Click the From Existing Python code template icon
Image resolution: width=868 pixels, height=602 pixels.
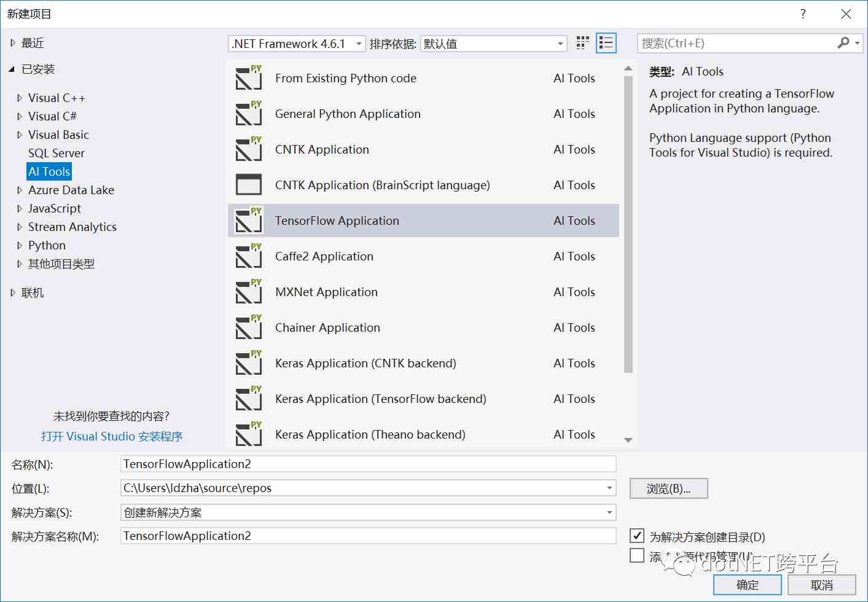point(249,78)
